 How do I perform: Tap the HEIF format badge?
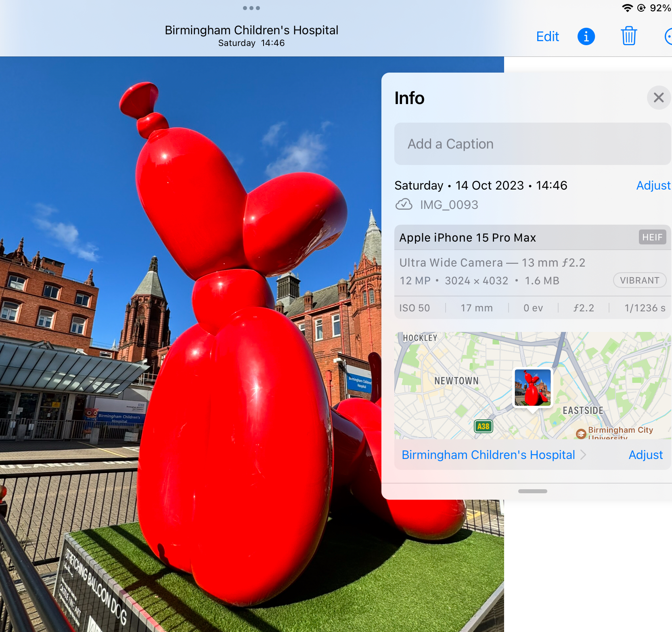652,237
